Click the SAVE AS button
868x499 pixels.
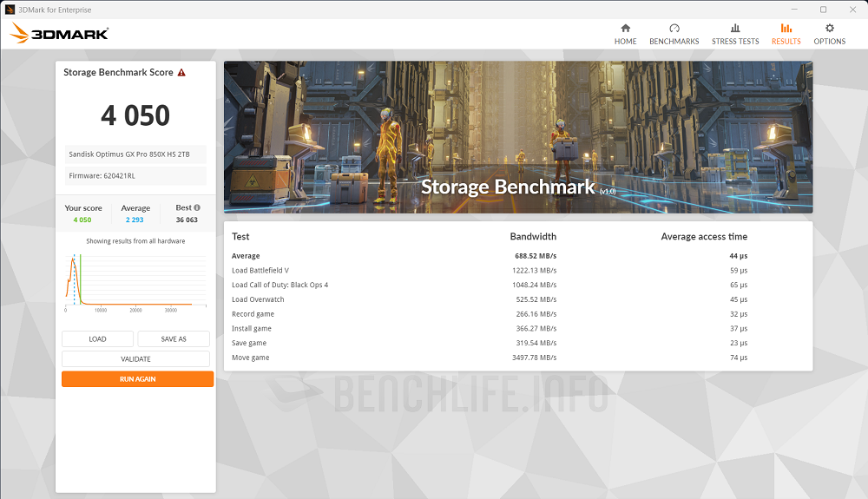(174, 339)
